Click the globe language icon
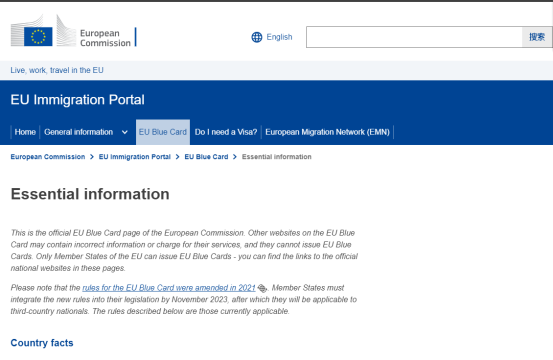The image size is (553, 360). [x=257, y=37]
